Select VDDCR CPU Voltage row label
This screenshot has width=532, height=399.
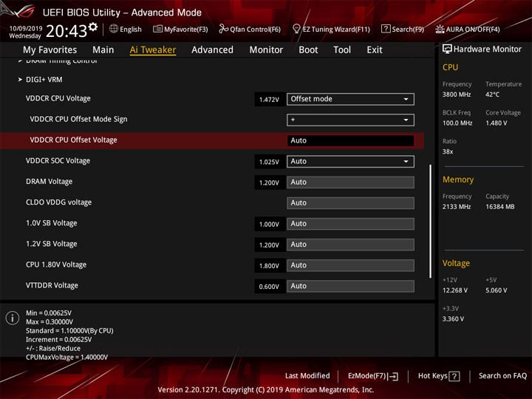click(58, 98)
